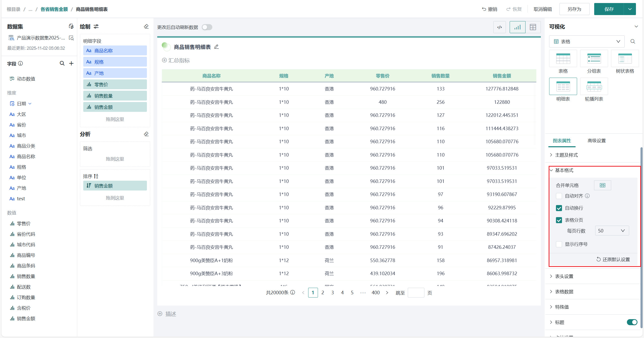Click the jump-to page input field
Image resolution: width=644 pixels, height=338 pixels.
[416, 293]
